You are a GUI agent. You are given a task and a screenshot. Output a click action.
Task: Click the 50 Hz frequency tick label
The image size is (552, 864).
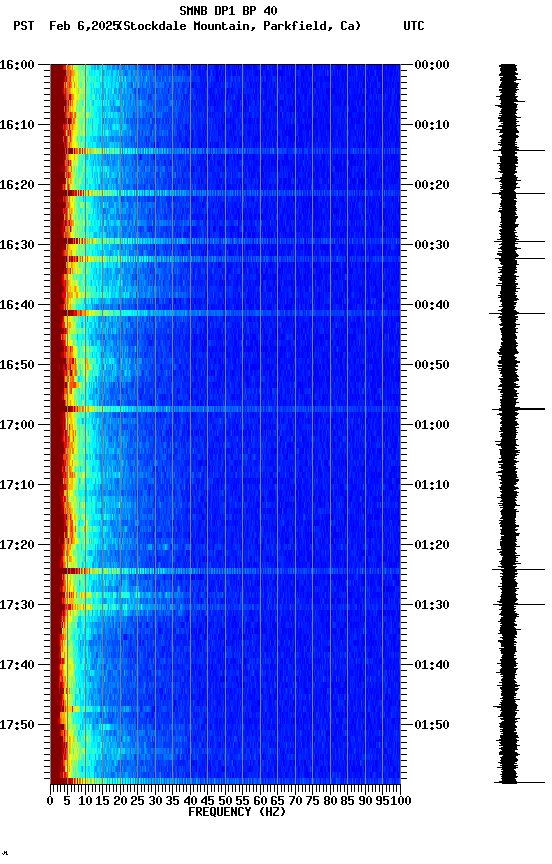pyautogui.click(x=225, y=801)
